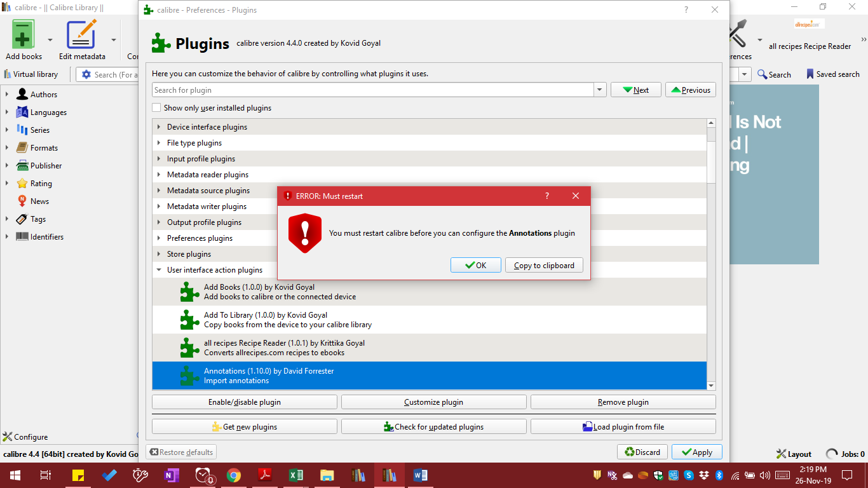Toggle Show only user installed plugins checkbox
Image resolution: width=868 pixels, height=488 pixels.
tap(156, 108)
